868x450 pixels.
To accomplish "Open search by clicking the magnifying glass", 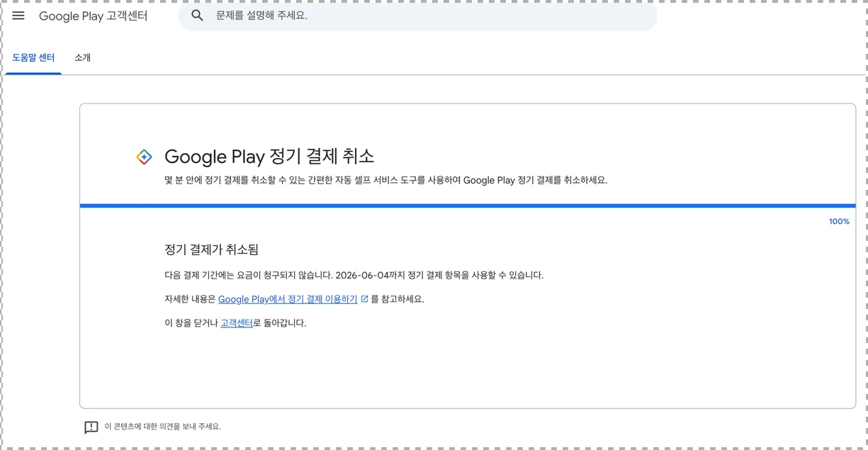I will (x=196, y=14).
